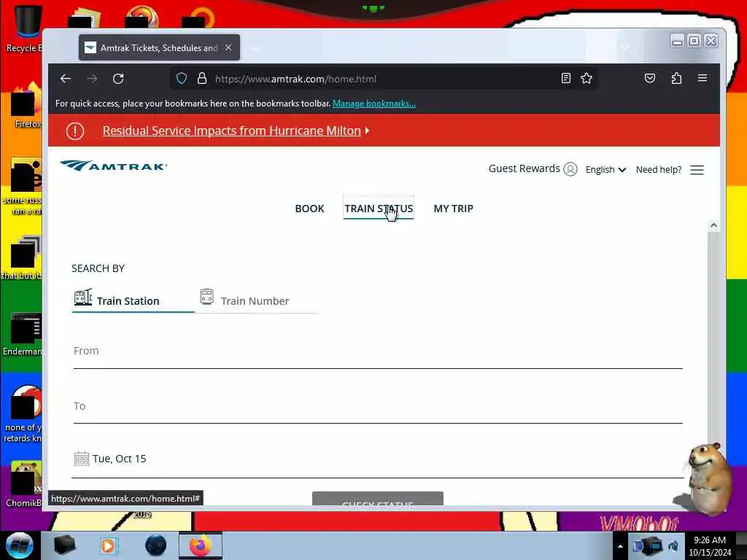
Task: Show hidden system tray icons
Action: click(620, 546)
